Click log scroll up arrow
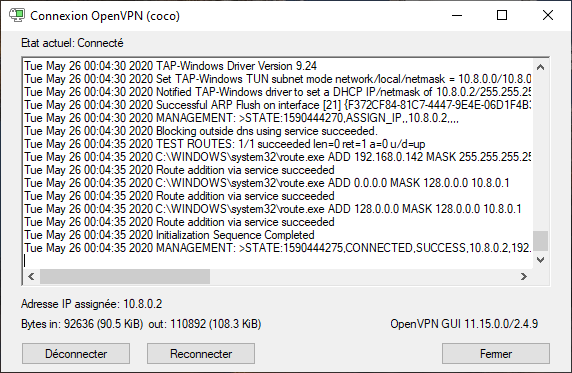The image size is (572, 373). (x=541, y=68)
